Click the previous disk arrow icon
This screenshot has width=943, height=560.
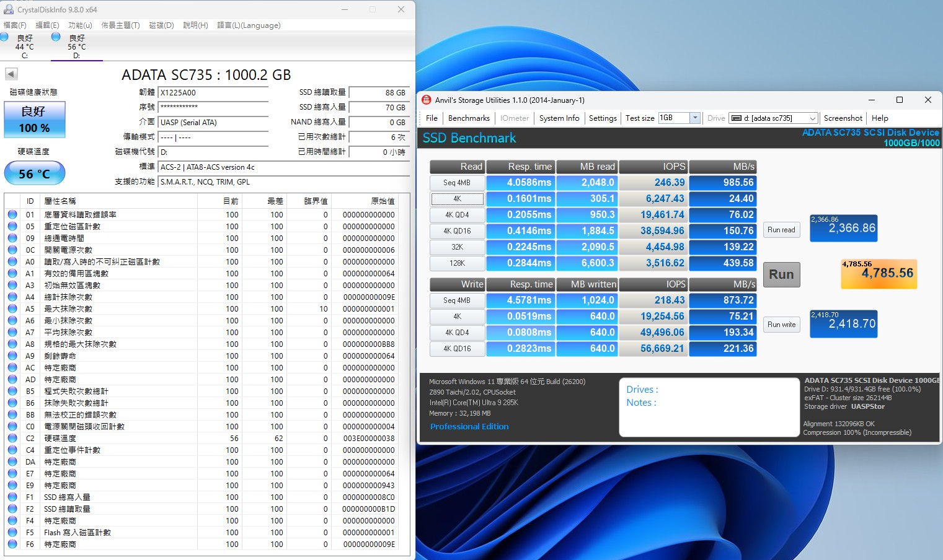[11, 74]
